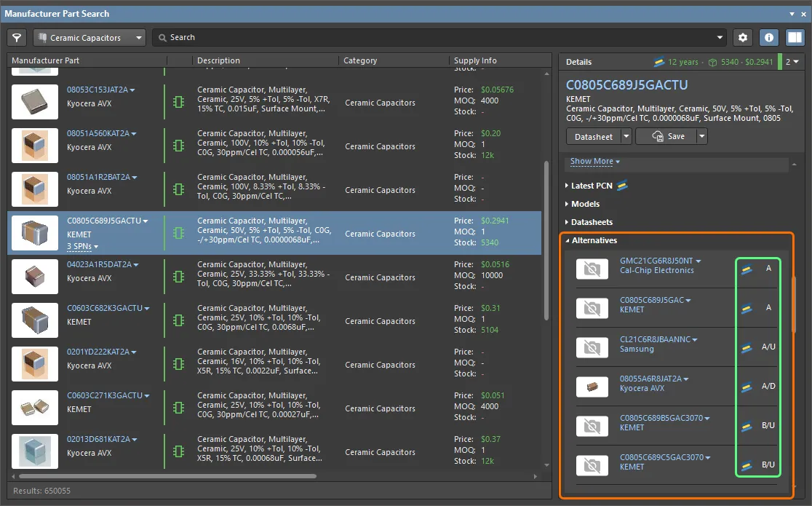Viewport: 812px width, 506px height.
Task: Open the Ceramic Capacitors category dropdown
Action: (89, 37)
